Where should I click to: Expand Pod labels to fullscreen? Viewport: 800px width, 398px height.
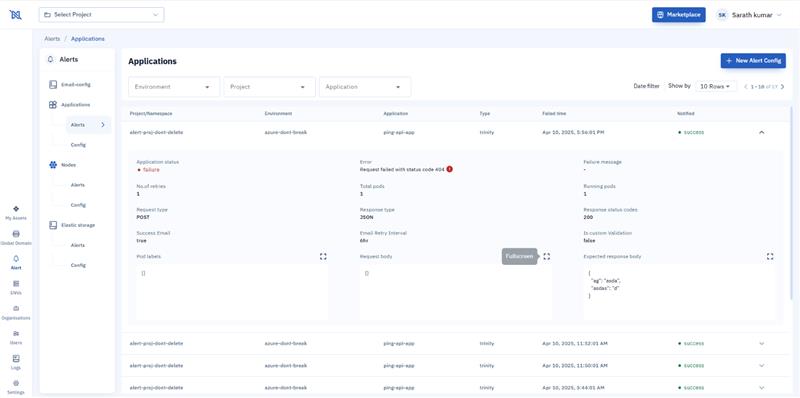pyautogui.click(x=323, y=256)
